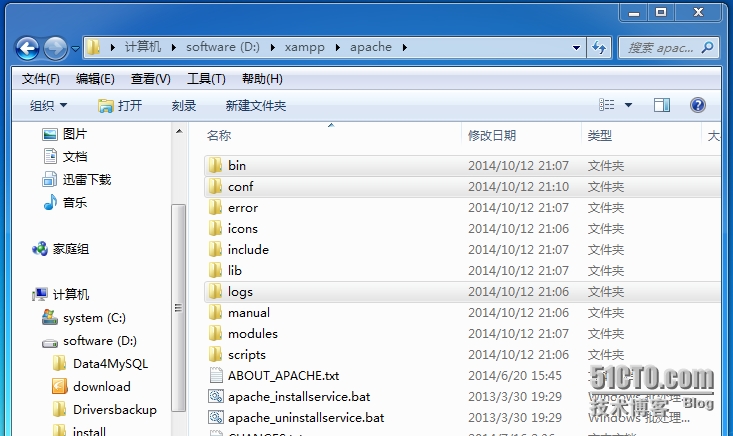This screenshot has width=733, height=436.
Task: Toggle the preview pane icon
Action: (662, 105)
